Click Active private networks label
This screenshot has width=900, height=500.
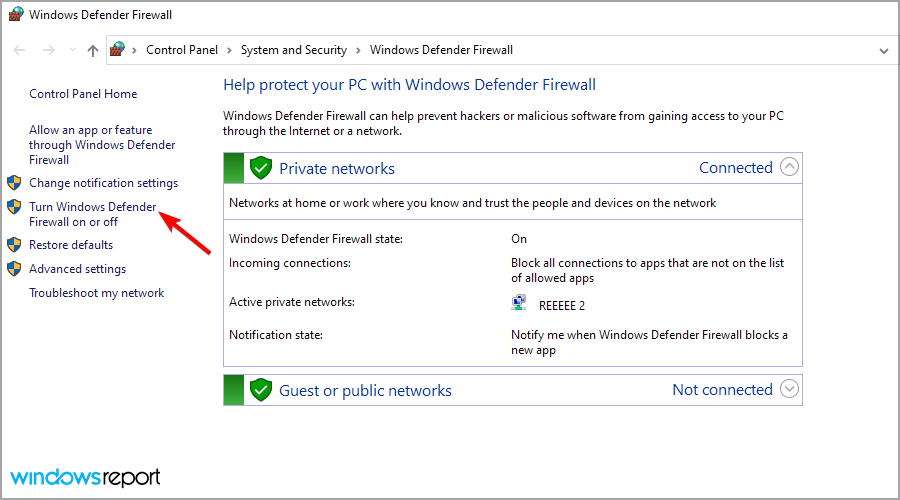[292, 302]
